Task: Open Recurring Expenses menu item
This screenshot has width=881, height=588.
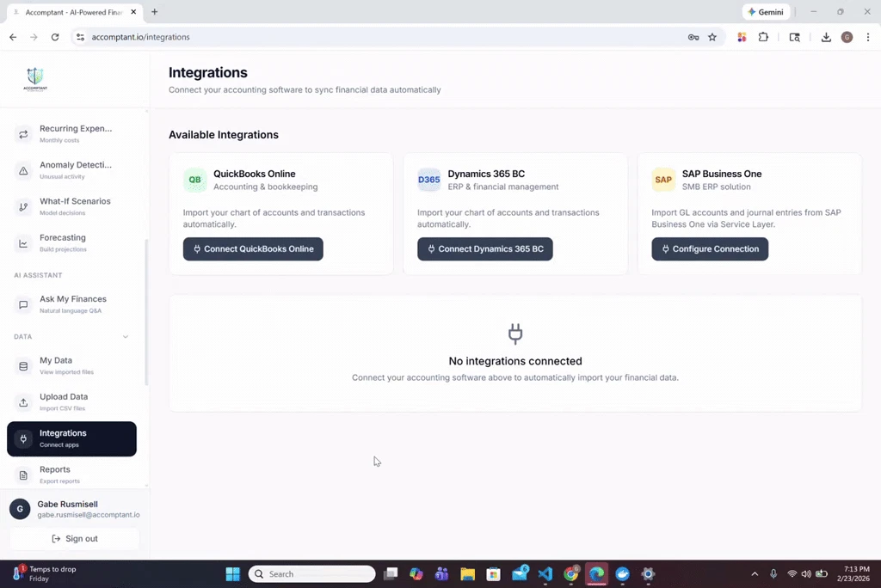Action: point(71,134)
